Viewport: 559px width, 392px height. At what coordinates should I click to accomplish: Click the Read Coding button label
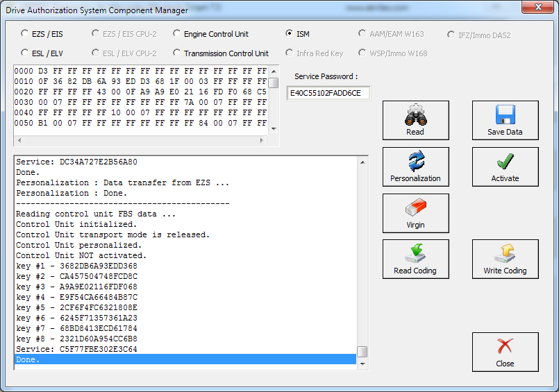click(x=415, y=271)
